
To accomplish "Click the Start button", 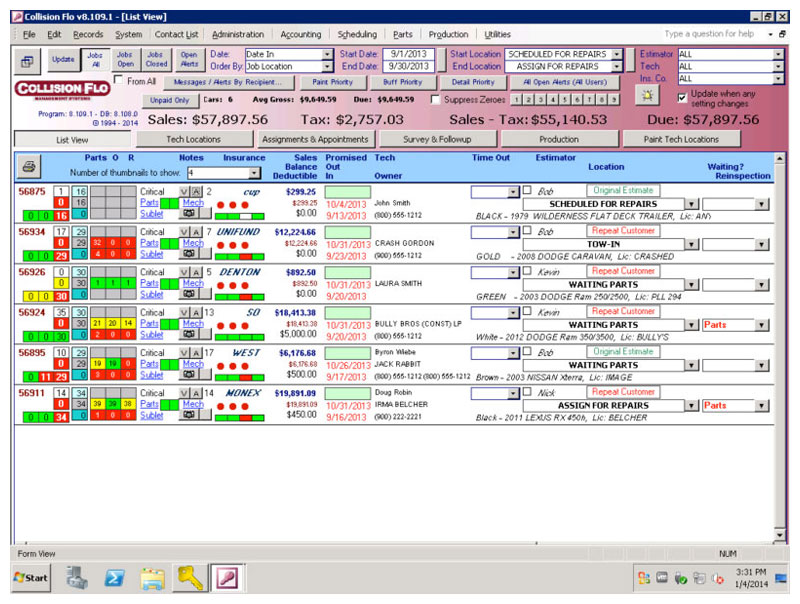I will [x=31, y=578].
